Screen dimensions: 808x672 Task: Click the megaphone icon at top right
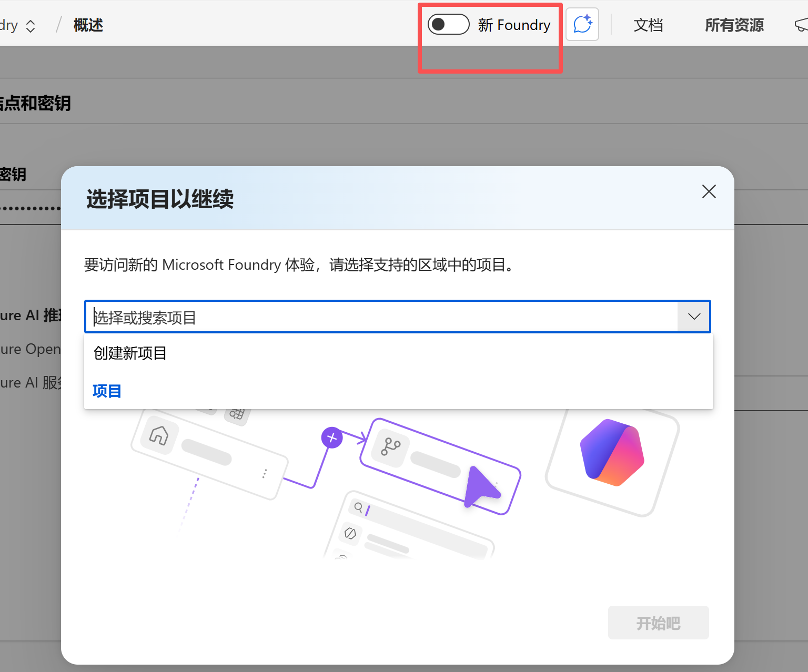pos(801,25)
